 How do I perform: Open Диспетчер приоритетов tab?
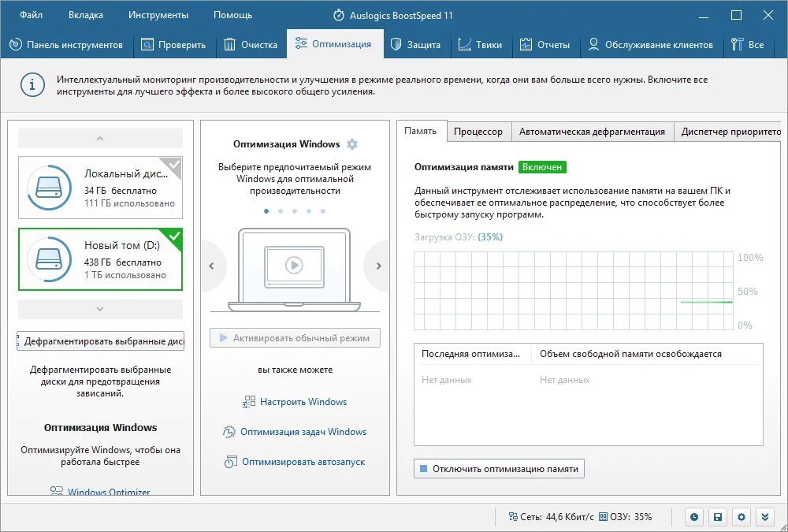point(727,132)
